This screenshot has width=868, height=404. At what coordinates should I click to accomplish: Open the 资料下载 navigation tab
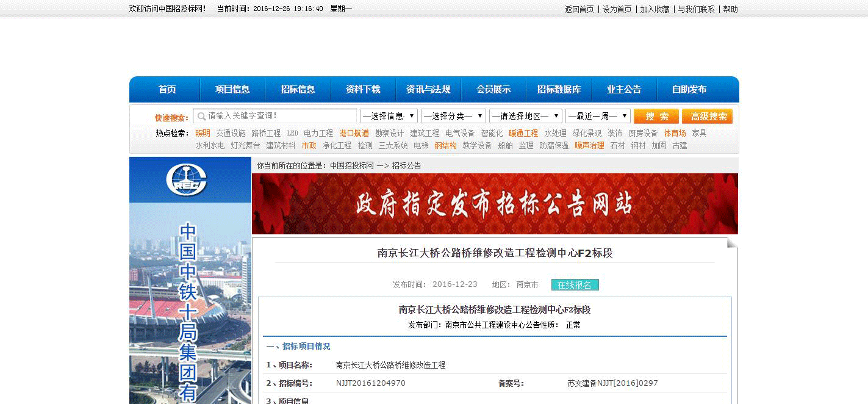(363, 89)
